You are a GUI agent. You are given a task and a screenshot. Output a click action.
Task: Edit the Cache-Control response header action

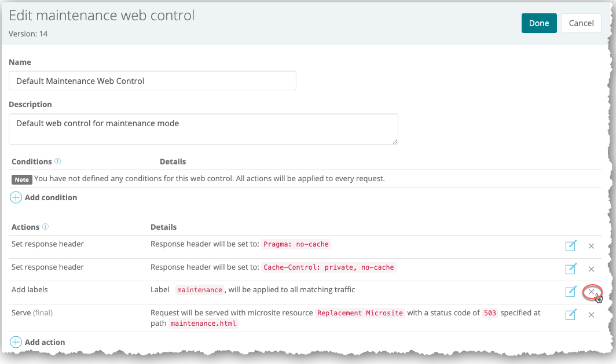coord(571,269)
